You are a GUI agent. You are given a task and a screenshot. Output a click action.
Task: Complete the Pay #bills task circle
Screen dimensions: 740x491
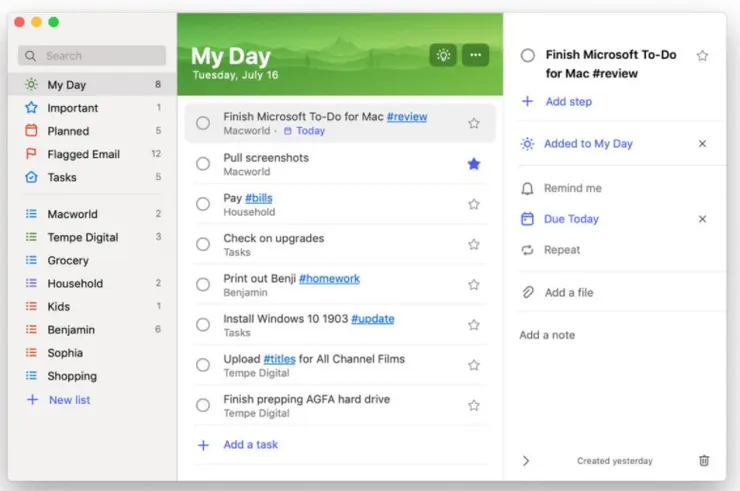pos(203,204)
